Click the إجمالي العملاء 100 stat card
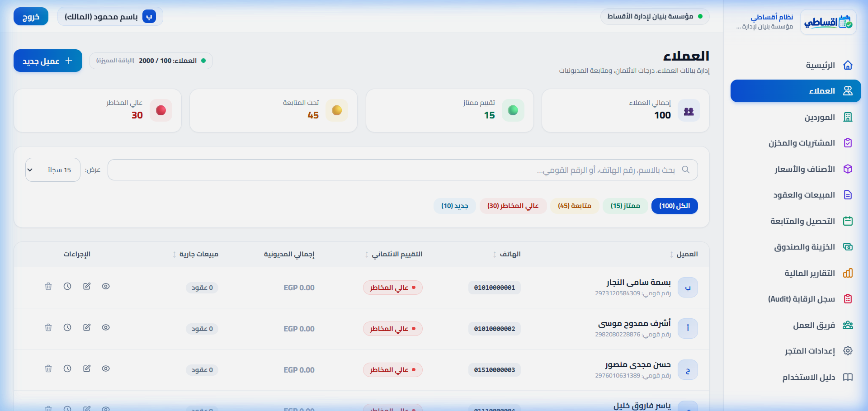 626,110
